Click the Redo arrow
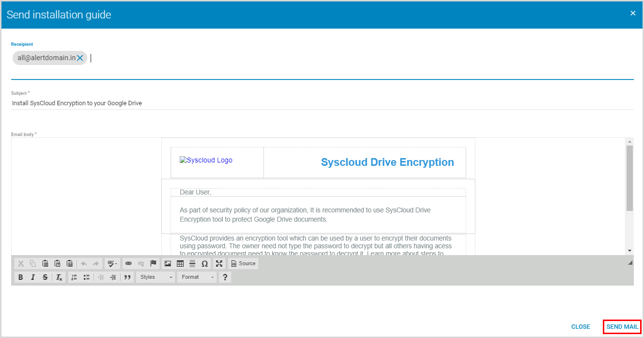 click(x=96, y=263)
